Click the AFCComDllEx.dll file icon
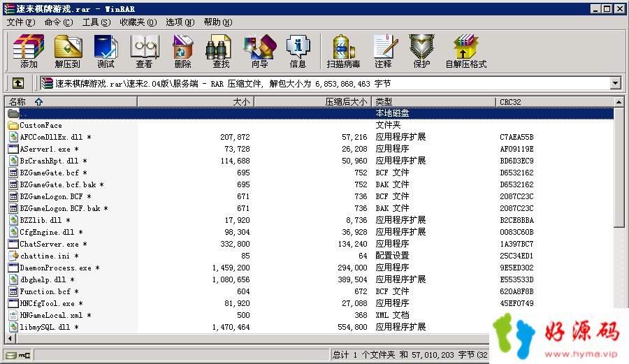Screen dimensions: 629x364 (13, 137)
